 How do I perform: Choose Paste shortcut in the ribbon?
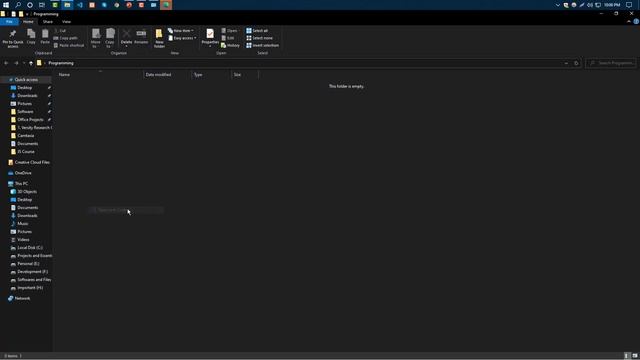pyautogui.click(x=69, y=45)
